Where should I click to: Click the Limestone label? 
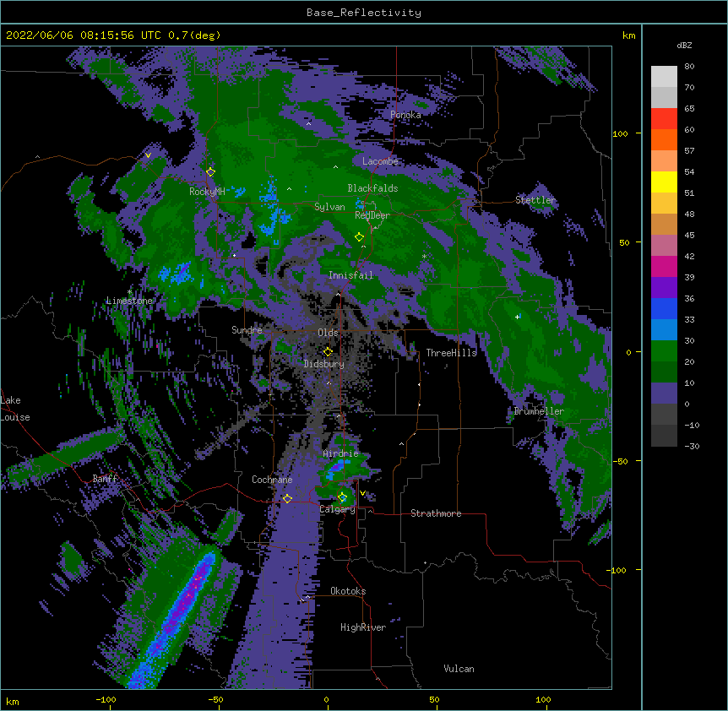point(129,301)
